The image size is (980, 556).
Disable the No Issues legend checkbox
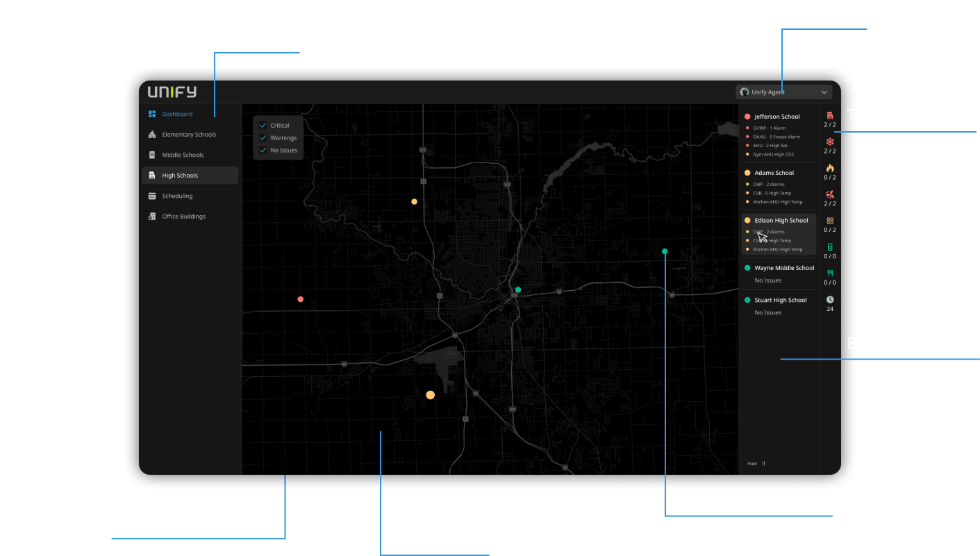coord(263,150)
